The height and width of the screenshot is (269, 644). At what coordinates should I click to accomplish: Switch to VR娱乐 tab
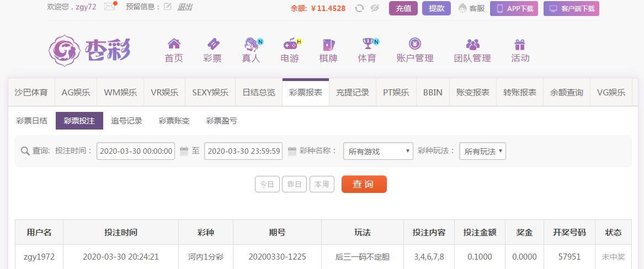coord(164,92)
